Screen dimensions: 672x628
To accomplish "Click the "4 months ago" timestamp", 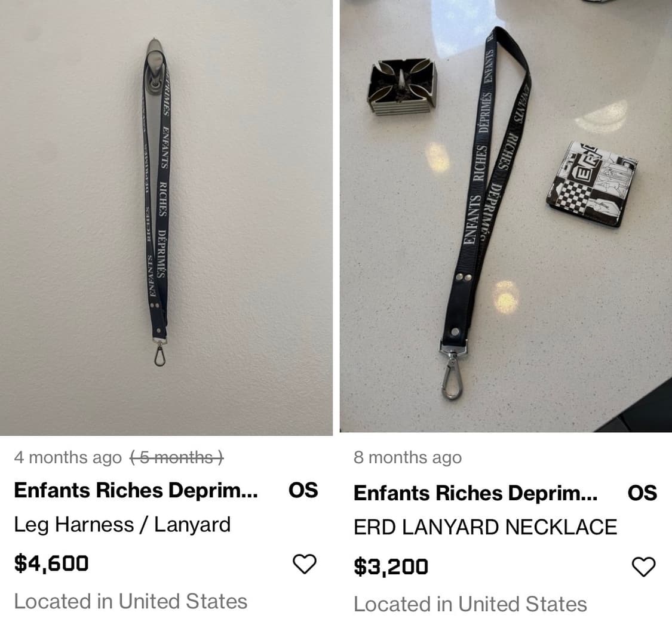I will point(67,458).
